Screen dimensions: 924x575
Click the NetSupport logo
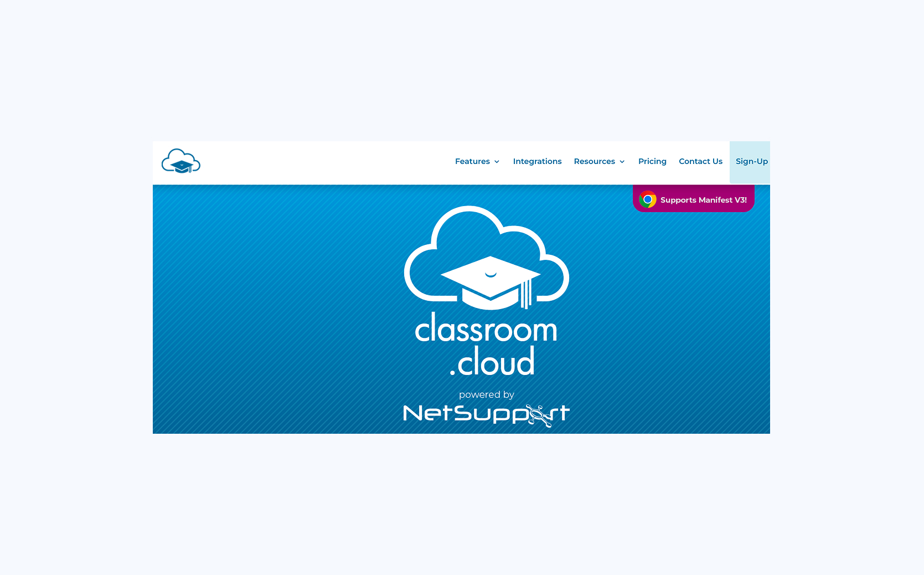(487, 415)
